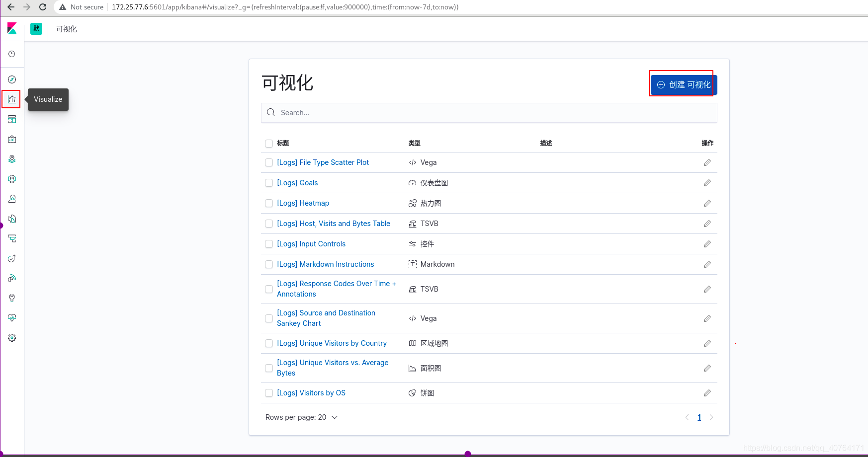
Task: Edit [Logs] File Type Scatter Plot with pencil
Action: (x=707, y=162)
